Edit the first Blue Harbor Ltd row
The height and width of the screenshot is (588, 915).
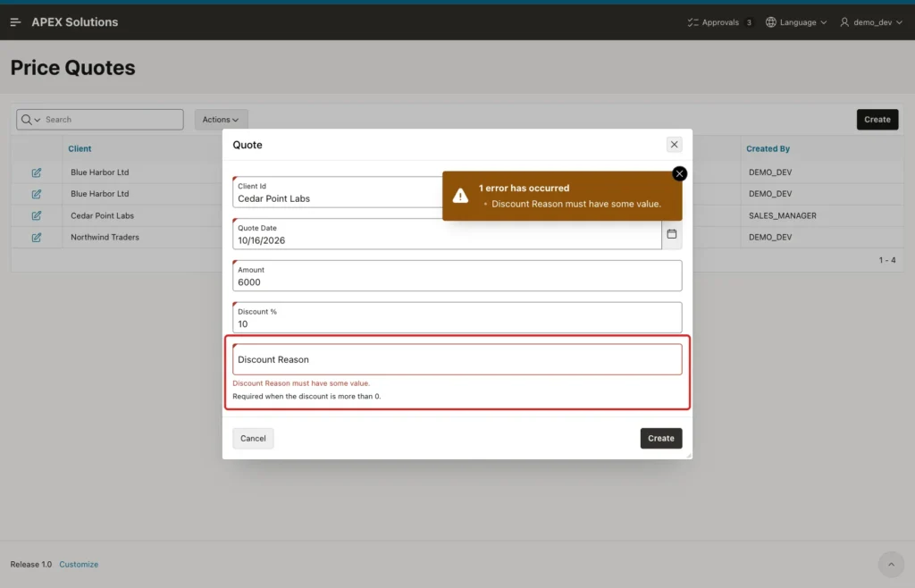coord(36,172)
